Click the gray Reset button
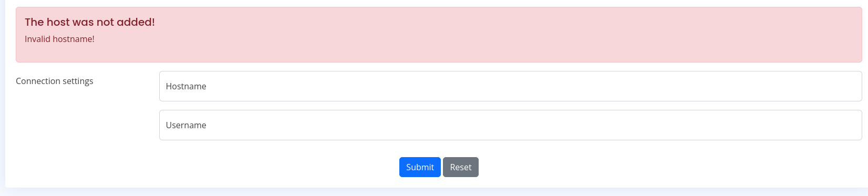 coord(461,167)
